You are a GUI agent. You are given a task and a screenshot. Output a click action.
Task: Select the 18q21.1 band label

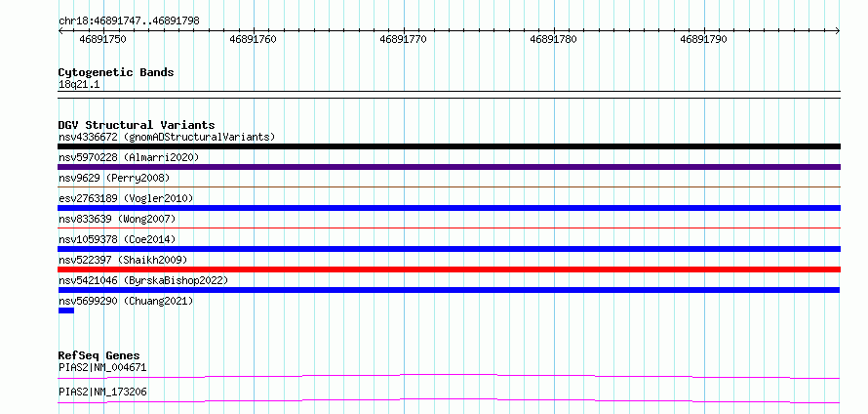click(x=79, y=85)
